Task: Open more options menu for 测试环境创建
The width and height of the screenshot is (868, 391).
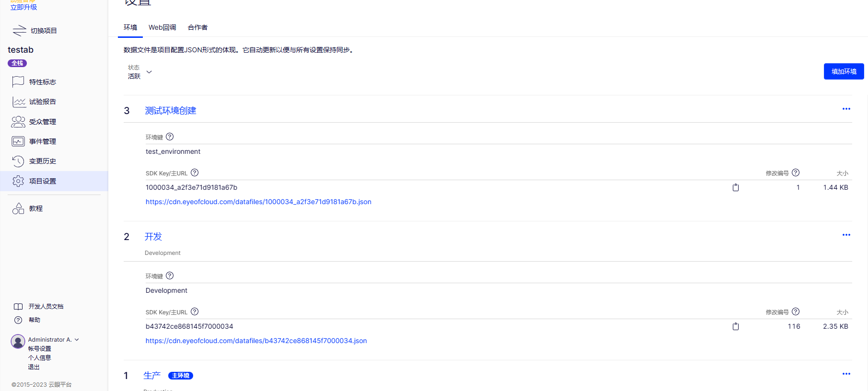Action: 846,109
